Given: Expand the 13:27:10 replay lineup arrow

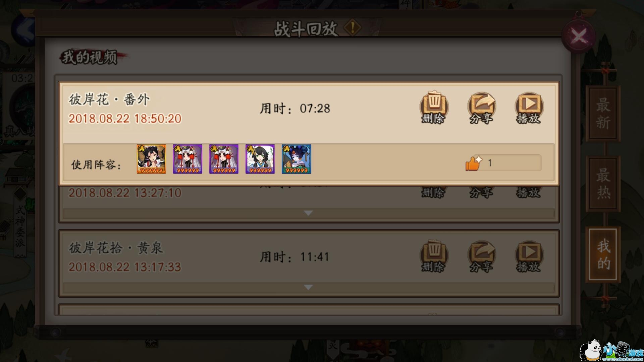Looking at the screenshot, I should 308,213.
